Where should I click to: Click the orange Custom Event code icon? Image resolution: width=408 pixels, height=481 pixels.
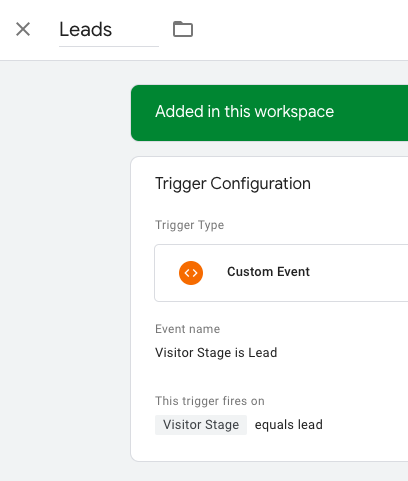pos(191,273)
